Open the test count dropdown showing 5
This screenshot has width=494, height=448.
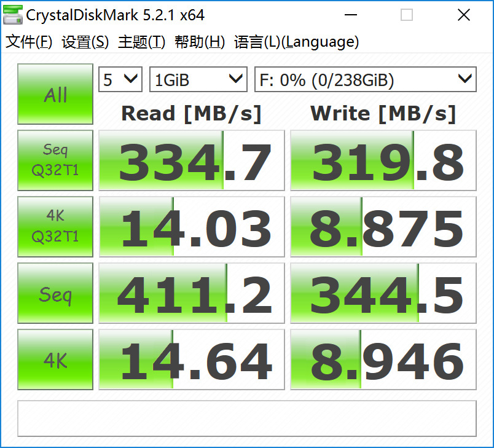[x=120, y=80]
